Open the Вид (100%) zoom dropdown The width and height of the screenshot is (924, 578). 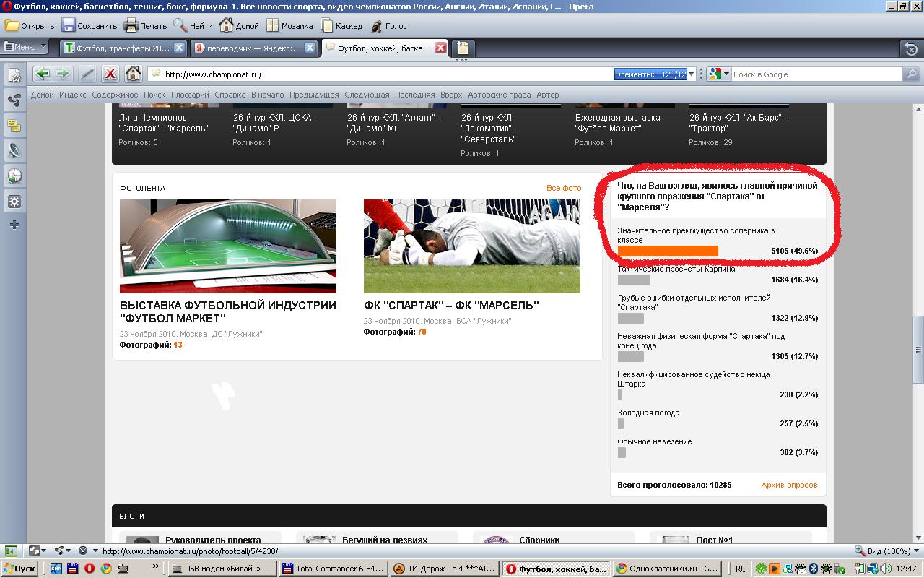click(886, 551)
